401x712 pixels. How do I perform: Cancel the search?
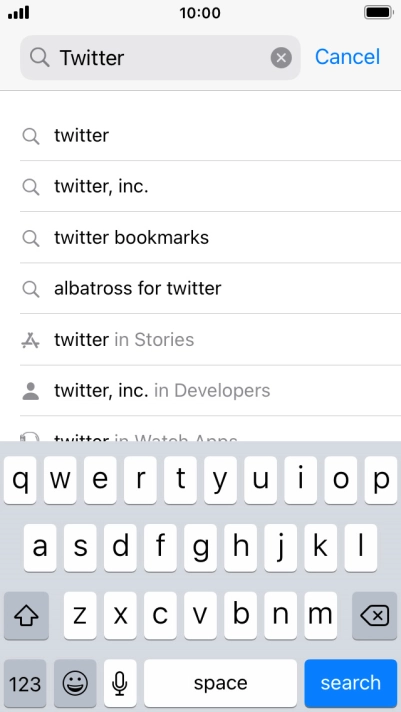pyautogui.click(x=347, y=57)
